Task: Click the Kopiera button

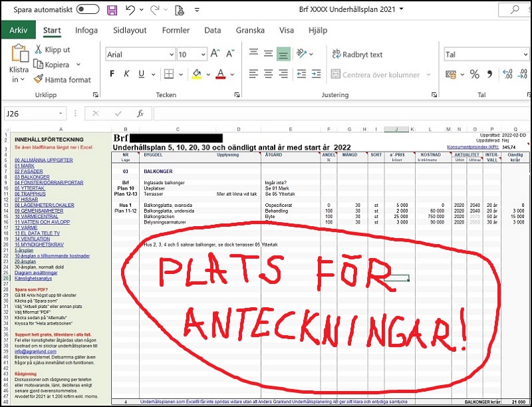Action: (x=51, y=65)
